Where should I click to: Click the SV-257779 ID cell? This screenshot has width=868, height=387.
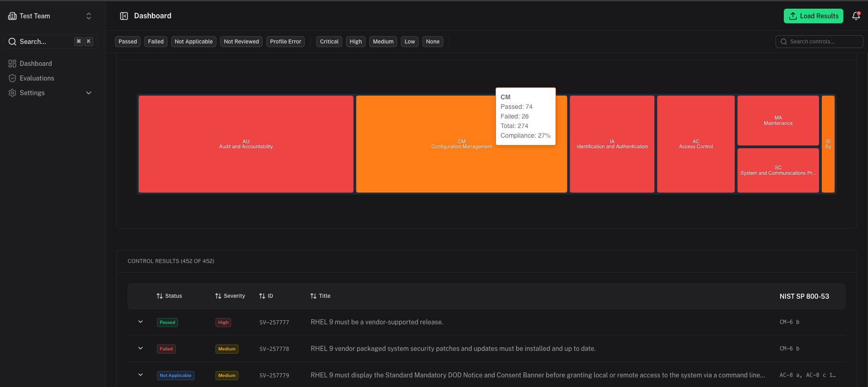274,376
